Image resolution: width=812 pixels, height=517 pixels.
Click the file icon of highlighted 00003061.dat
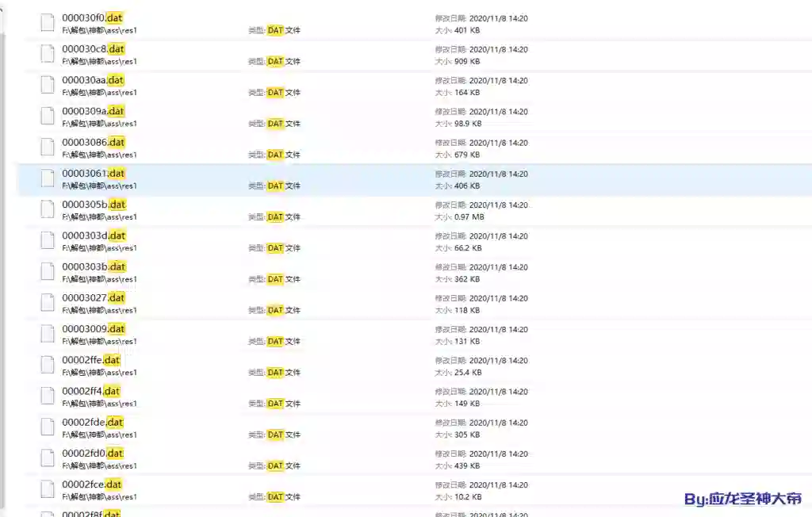click(48, 178)
